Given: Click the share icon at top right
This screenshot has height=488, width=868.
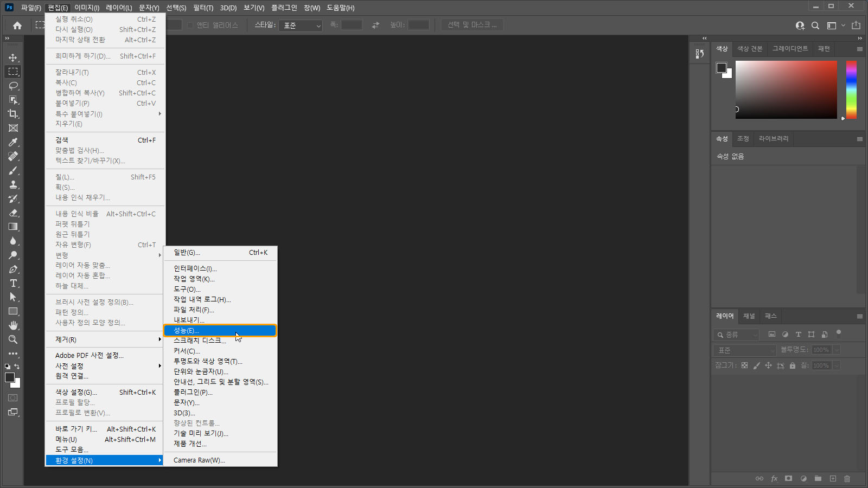Looking at the screenshot, I should (x=856, y=25).
